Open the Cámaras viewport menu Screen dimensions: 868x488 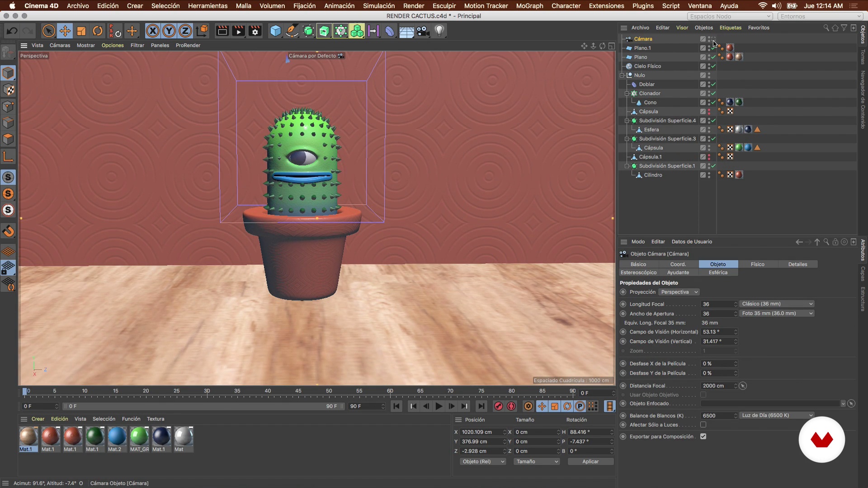tap(60, 45)
